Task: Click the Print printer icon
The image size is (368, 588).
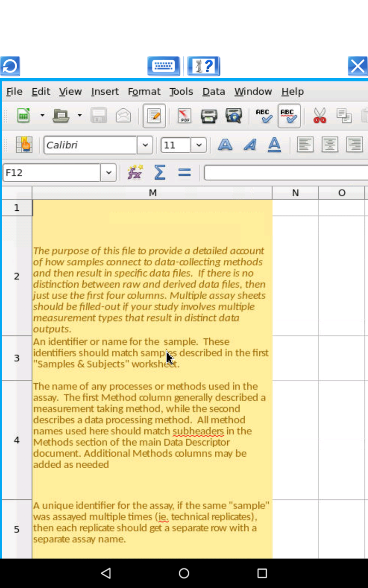Action: click(209, 116)
